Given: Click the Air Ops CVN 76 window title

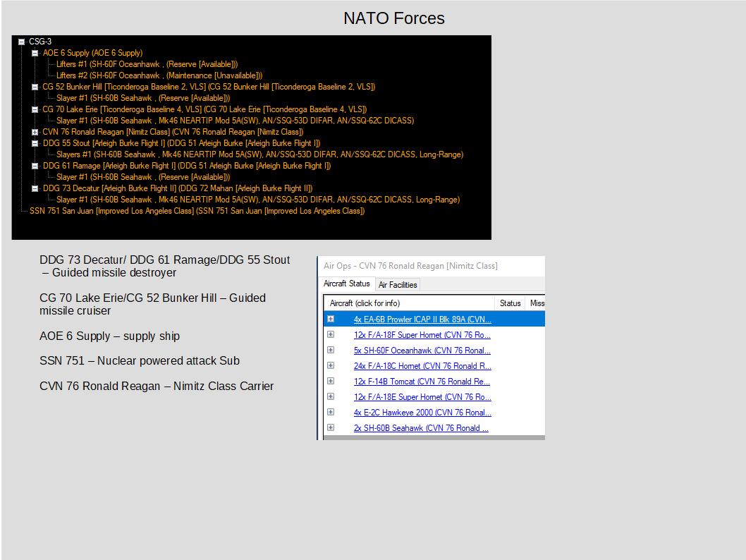Looking at the screenshot, I should coord(410,266).
